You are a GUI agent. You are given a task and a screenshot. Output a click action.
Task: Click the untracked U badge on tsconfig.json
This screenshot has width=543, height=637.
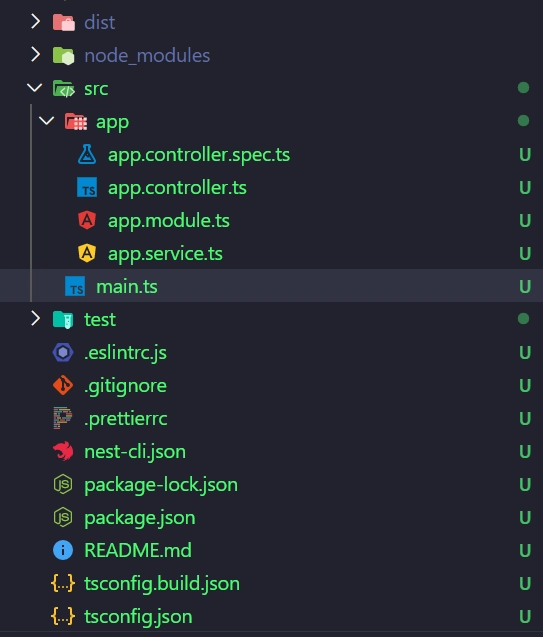point(525,617)
